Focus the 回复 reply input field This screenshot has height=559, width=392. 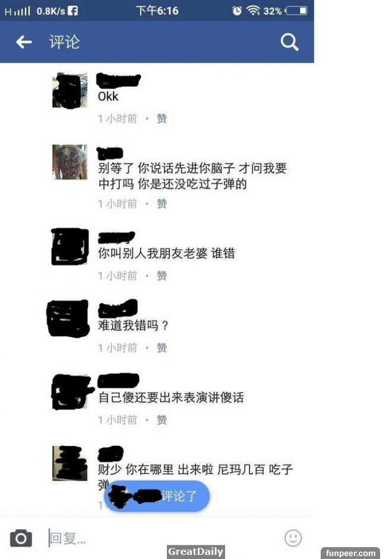[164, 538]
